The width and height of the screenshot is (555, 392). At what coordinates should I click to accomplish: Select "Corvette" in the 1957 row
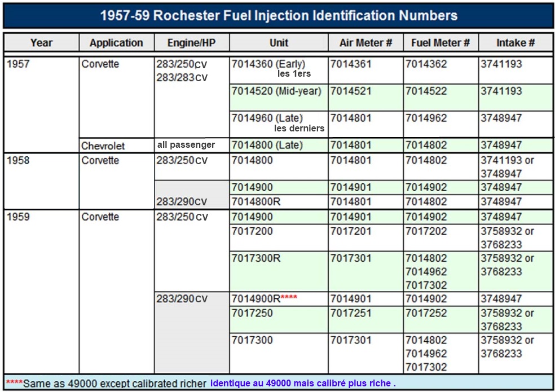100,64
